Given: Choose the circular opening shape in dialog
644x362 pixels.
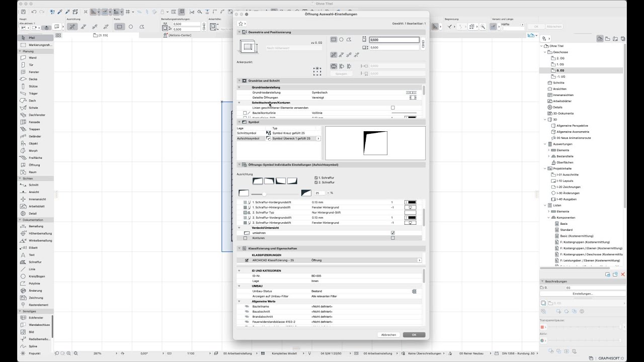Looking at the screenshot, I should tap(341, 39).
